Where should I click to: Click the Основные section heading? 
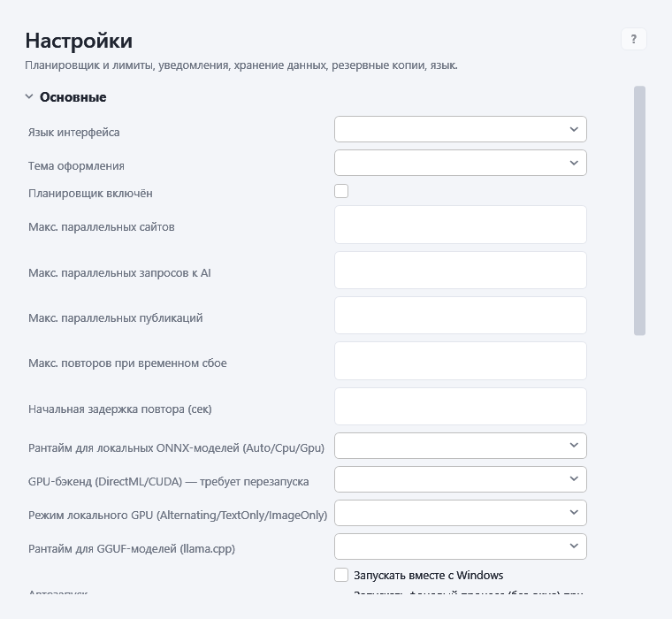[73, 97]
